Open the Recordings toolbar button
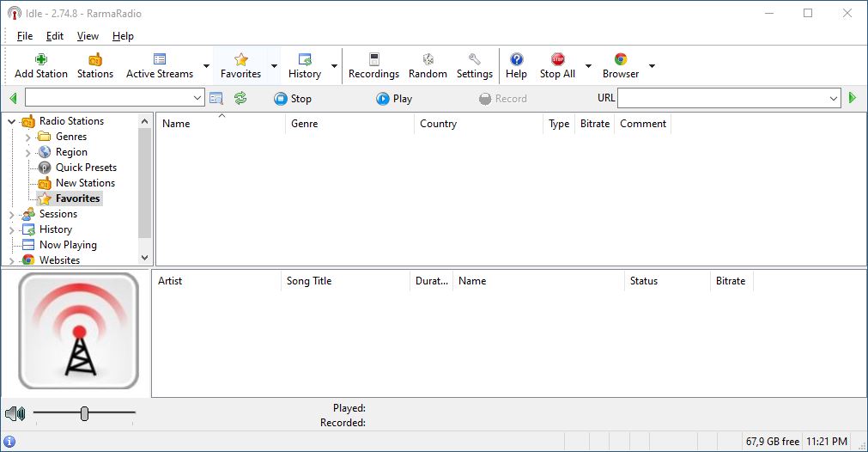This screenshot has height=452, width=868. pos(373,66)
